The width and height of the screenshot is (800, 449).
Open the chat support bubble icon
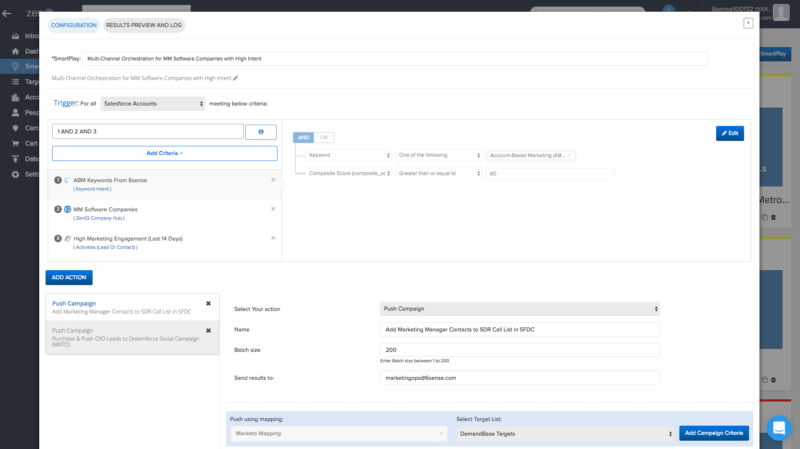[779, 428]
